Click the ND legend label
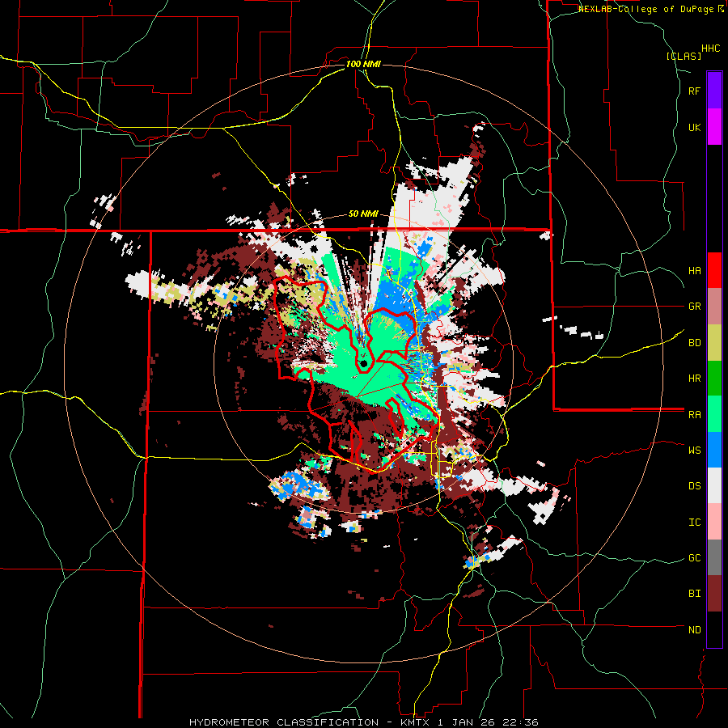Screen dimensions: 728x728 (695, 630)
